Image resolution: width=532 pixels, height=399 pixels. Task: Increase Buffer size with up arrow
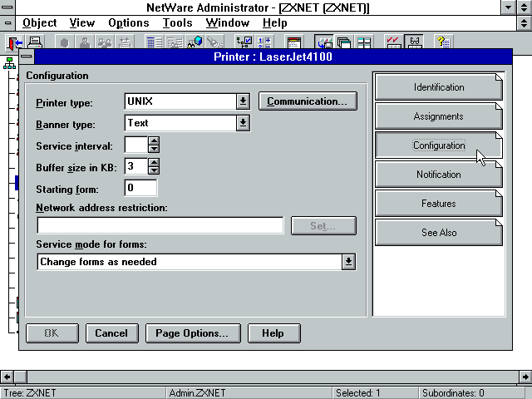(x=154, y=163)
